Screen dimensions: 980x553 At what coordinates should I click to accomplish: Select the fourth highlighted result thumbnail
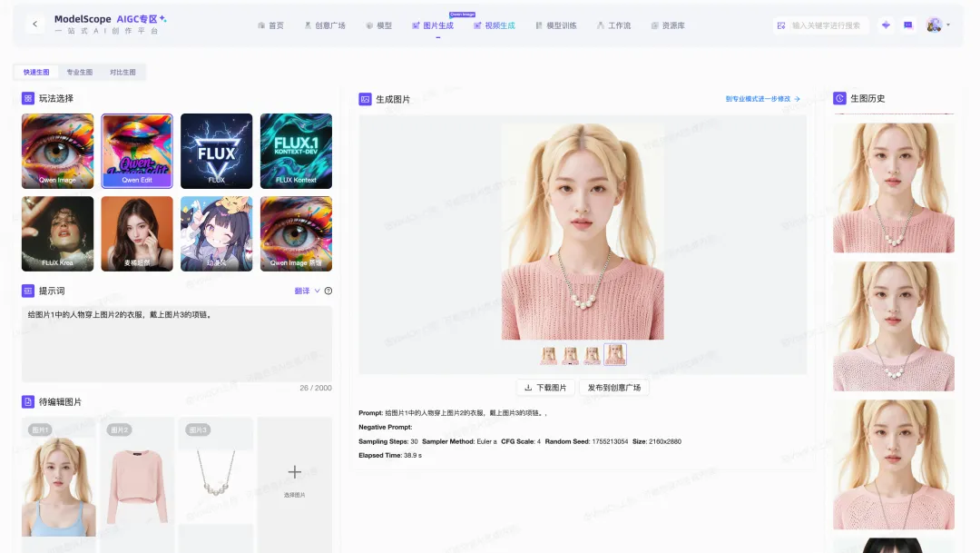[615, 355]
